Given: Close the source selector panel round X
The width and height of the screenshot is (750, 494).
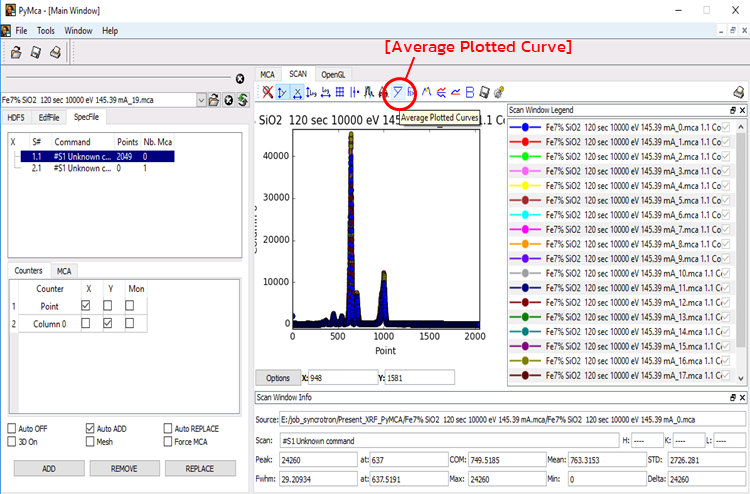Looking at the screenshot, I should coord(240,78).
